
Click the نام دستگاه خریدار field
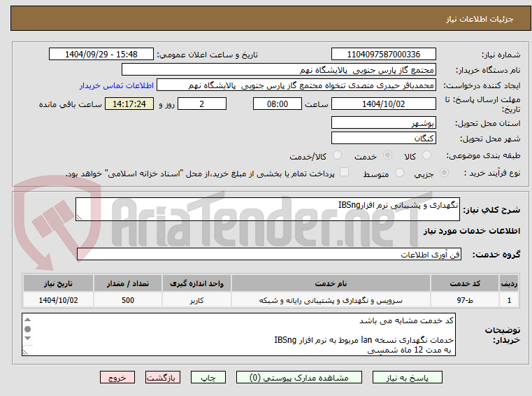pos(278,70)
